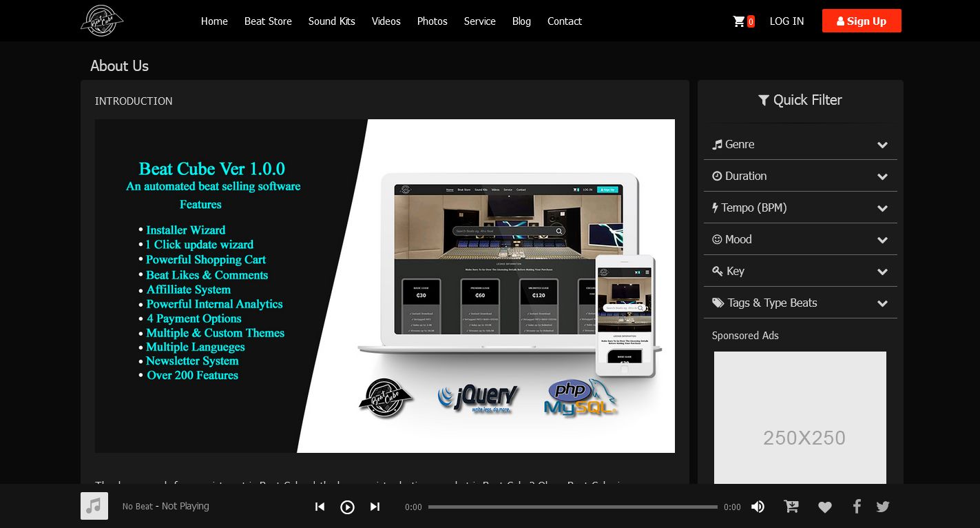Skip to the next beat

point(375,507)
